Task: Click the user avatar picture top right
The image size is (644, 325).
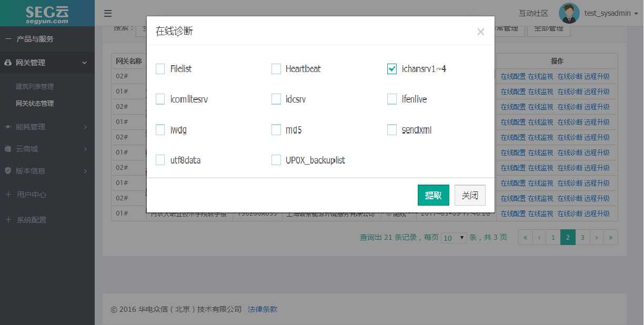Action: [569, 13]
